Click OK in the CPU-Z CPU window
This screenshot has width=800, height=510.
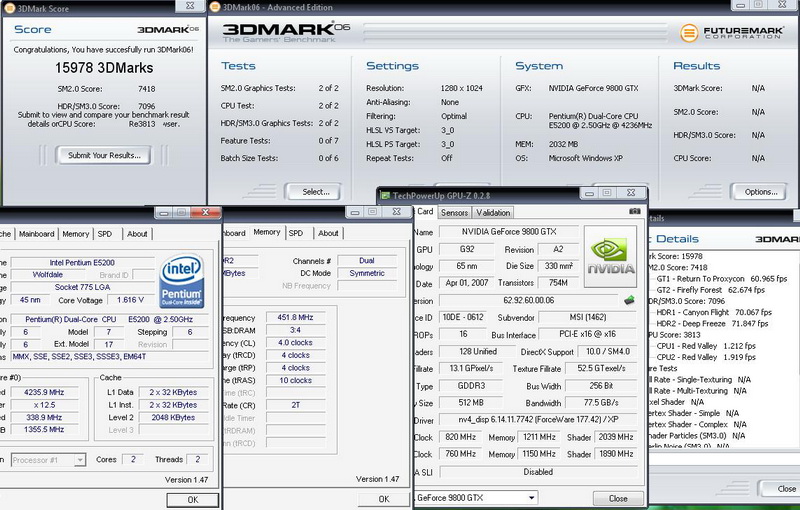click(x=193, y=500)
